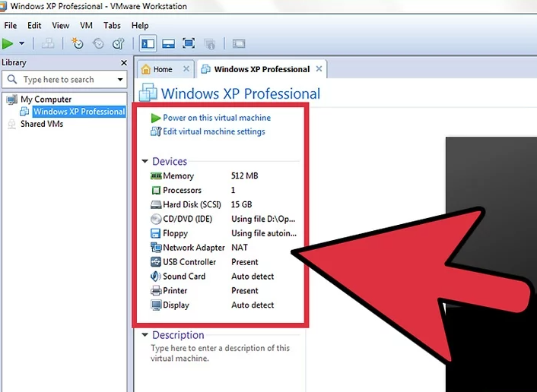537x392 pixels.
Task: Click the 15 GB hard disk value
Action: pyautogui.click(x=241, y=204)
